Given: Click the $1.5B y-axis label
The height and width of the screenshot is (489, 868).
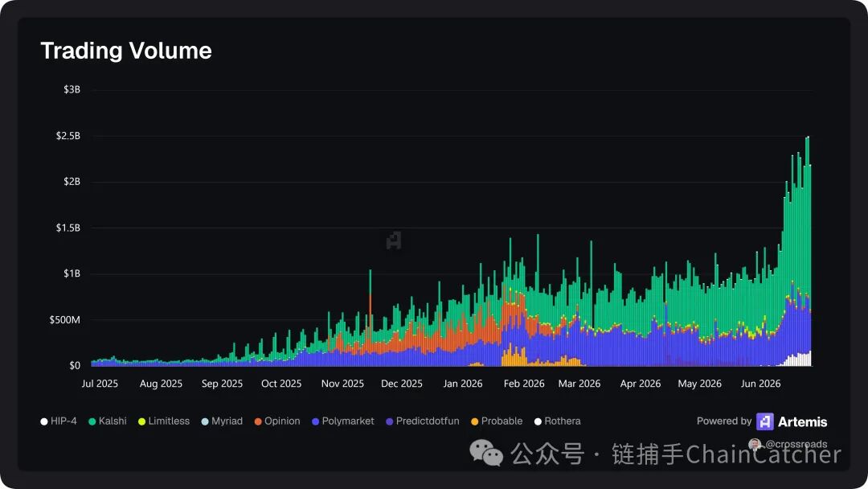Looking at the screenshot, I should point(68,228).
